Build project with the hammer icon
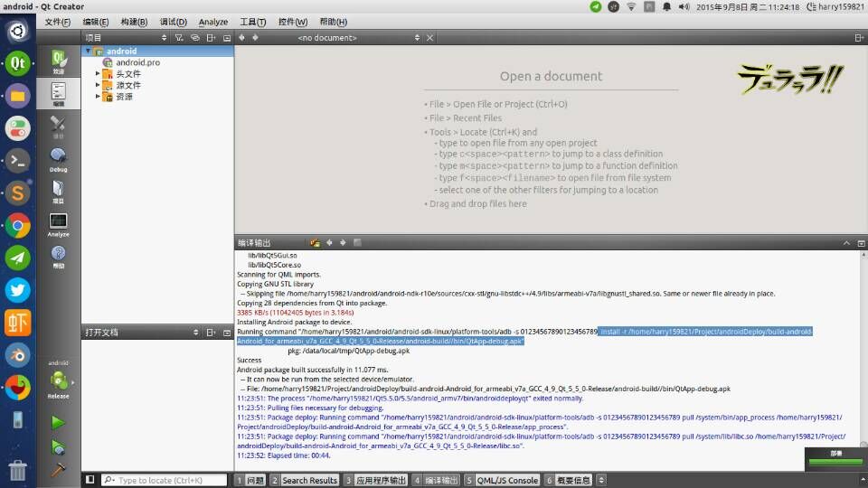Screen dimensions: 868x488 [58, 470]
